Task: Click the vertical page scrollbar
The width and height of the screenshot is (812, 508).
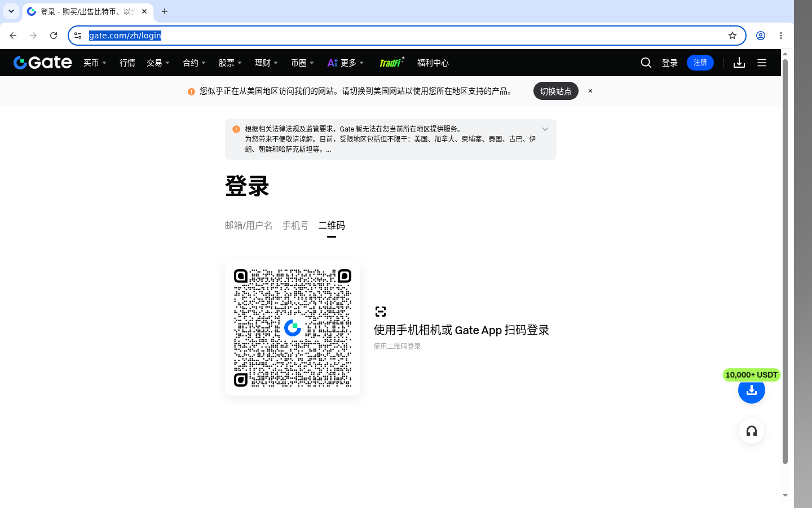Action: 785,261
